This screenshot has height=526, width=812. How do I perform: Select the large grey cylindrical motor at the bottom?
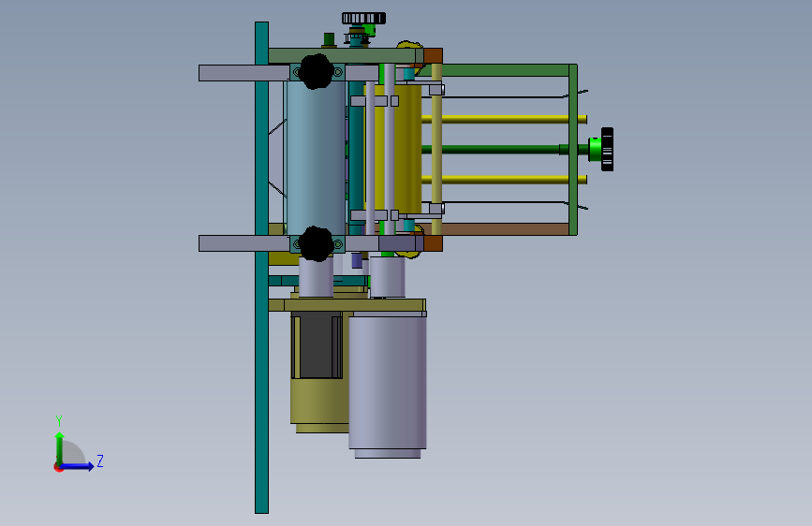click(x=388, y=383)
